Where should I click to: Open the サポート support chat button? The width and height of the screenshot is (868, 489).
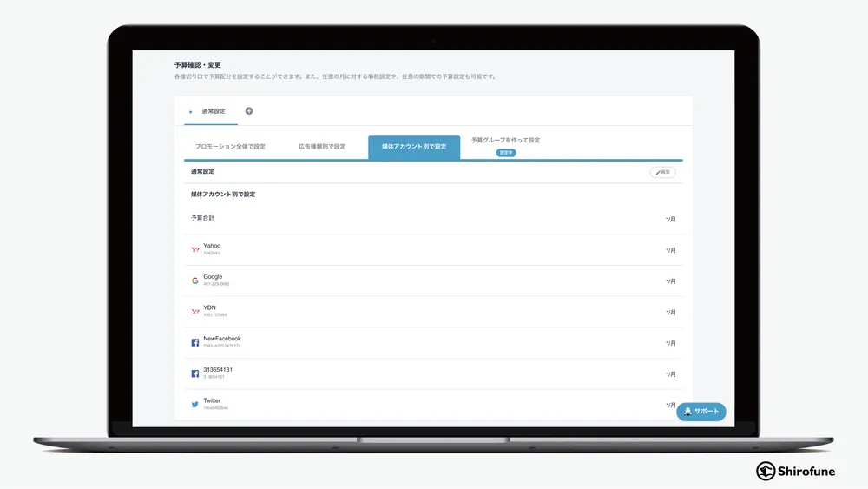tap(701, 412)
